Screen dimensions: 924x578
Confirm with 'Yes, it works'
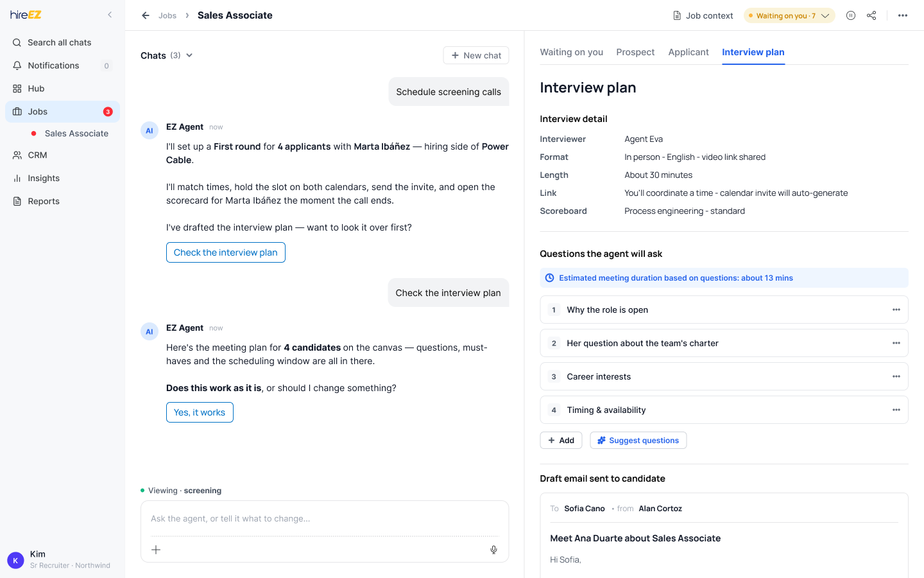coord(200,412)
